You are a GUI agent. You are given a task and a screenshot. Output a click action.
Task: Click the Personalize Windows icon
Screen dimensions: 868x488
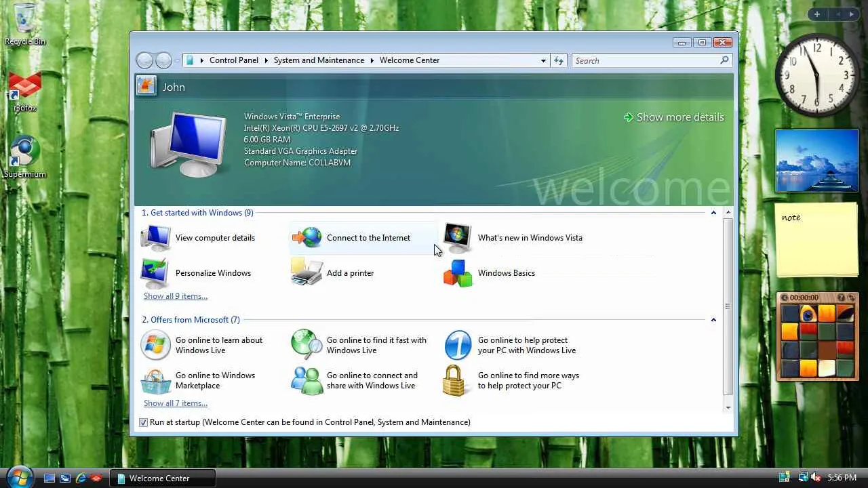pyautogui.click(x=155, y=273)
